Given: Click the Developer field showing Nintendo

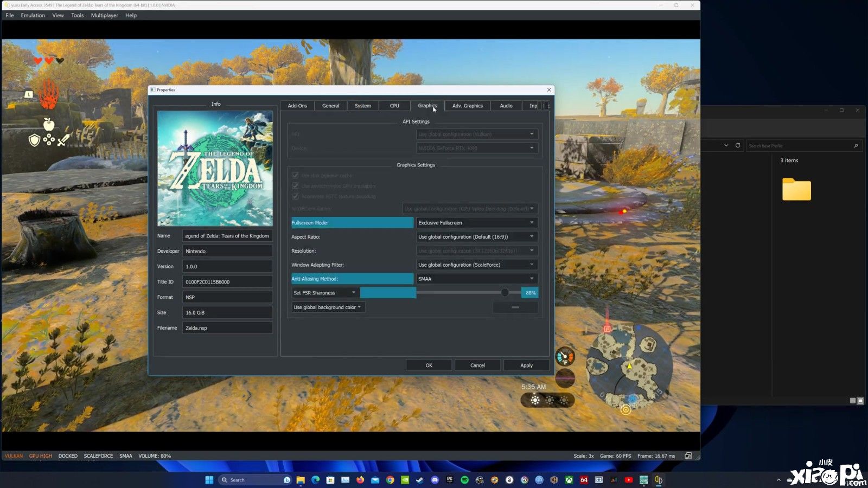Looking at the screenshot, I should coord(227,251).
